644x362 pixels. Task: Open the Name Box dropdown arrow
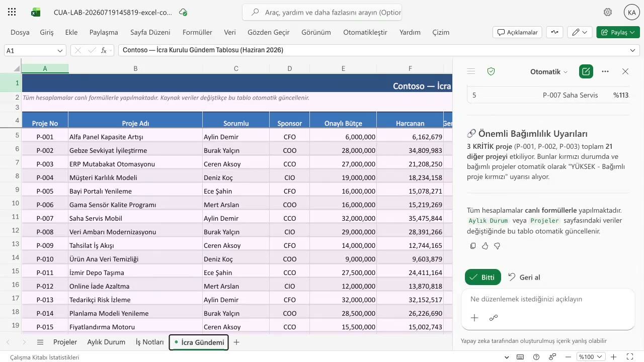click(60, 50)
